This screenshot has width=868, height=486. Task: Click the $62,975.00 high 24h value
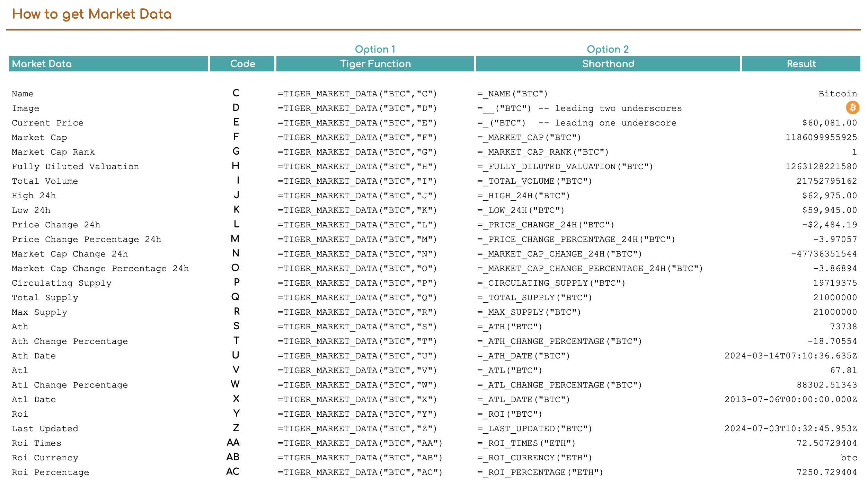point(830,196)
